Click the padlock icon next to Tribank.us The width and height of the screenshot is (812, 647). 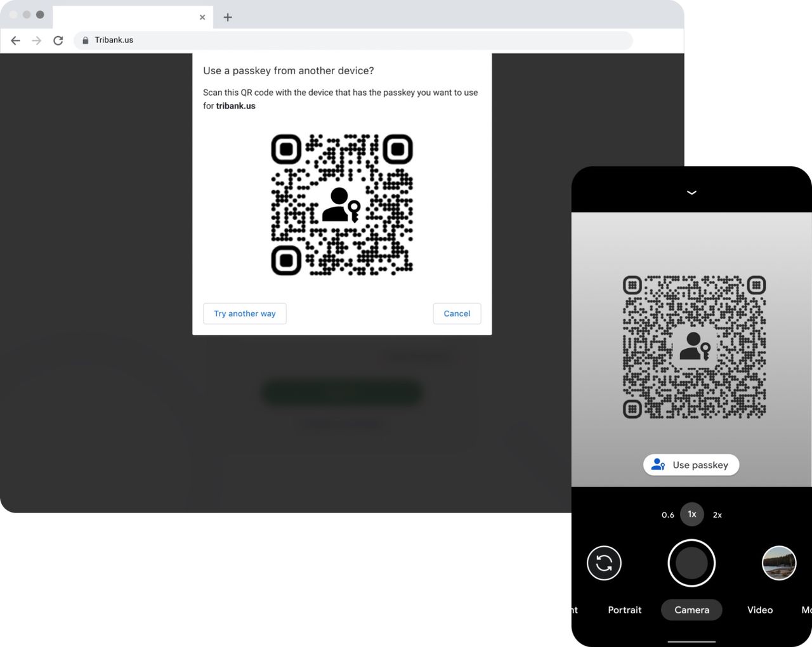85,40
